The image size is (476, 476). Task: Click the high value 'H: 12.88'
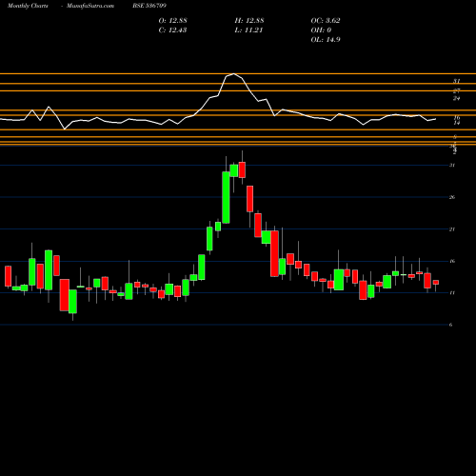[249, 21]
